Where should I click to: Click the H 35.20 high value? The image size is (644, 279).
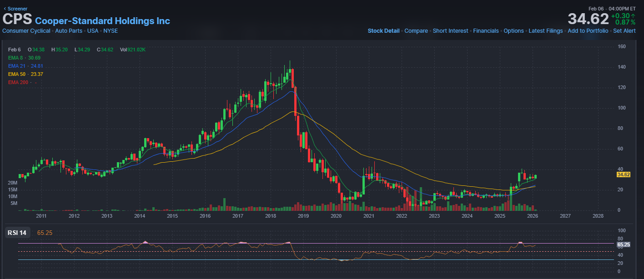(59, 50)
